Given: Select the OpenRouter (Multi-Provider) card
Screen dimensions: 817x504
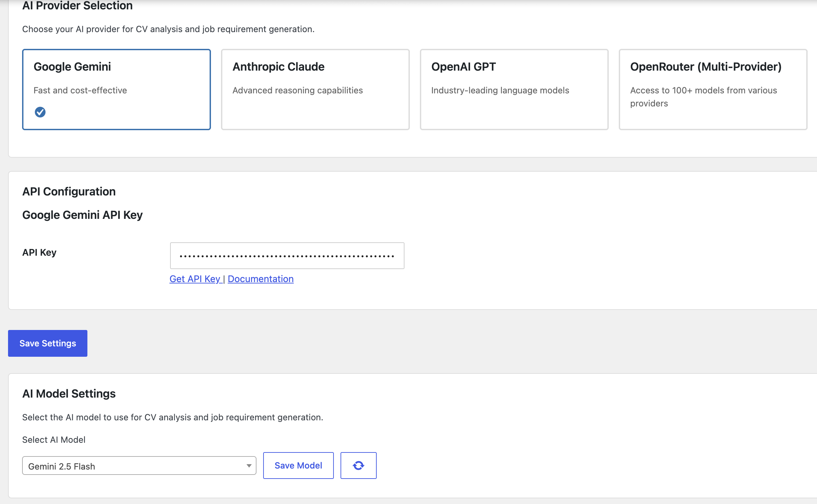Looking at the screenshot, I should tap(713, 89).
